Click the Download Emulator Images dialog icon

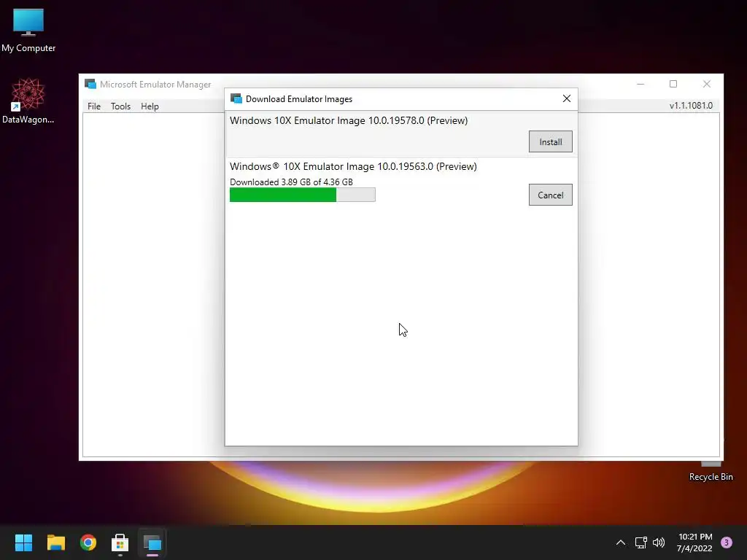pos(236,98)
